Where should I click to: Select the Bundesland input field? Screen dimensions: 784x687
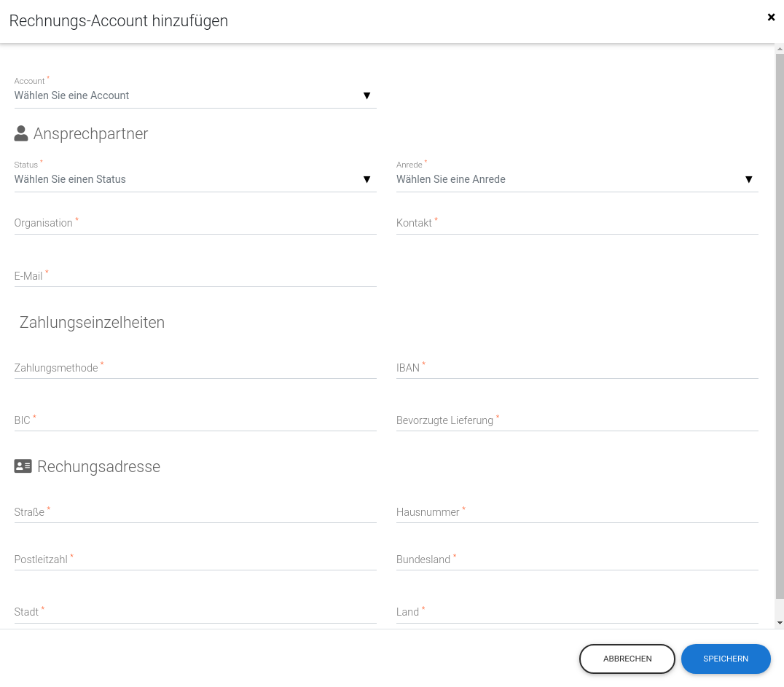tap(576, 560)
